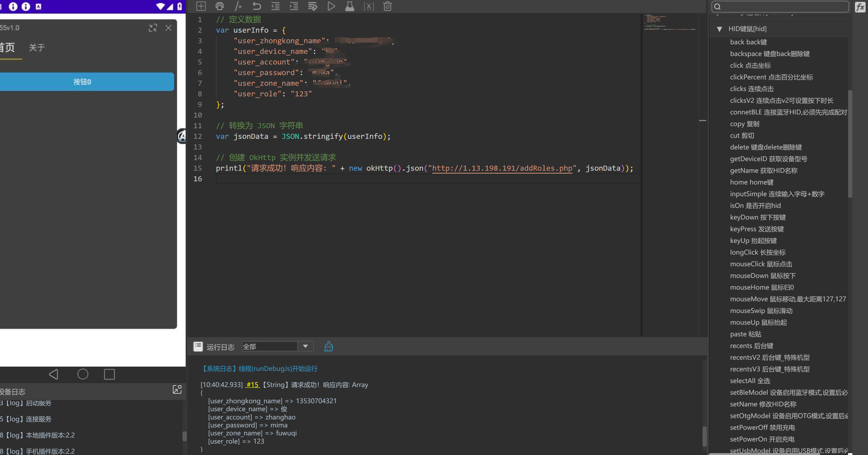Tap the Android recents square button
This screenshot has height=455, width=868.
pos(109,374)
